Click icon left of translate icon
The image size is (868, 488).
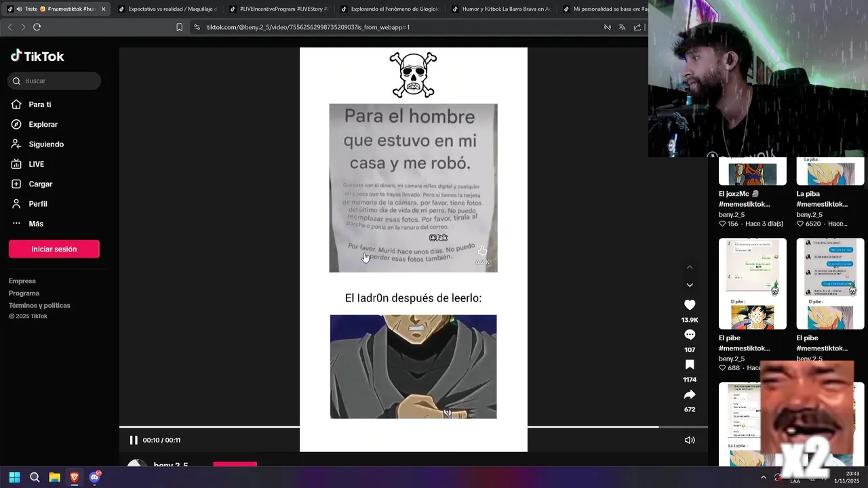click(608, 27)
